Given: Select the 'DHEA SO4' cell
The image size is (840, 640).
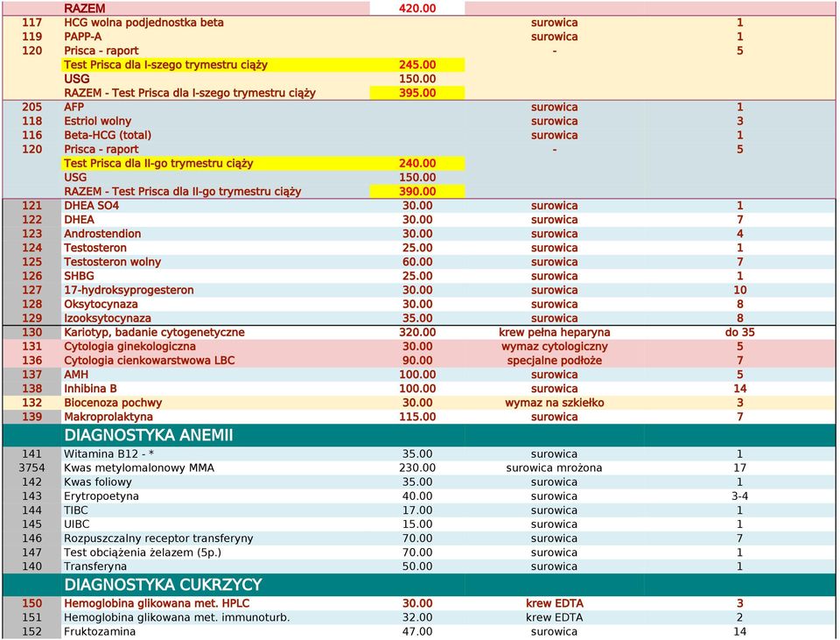Looking at the screenshot, I should click(91, 205).
